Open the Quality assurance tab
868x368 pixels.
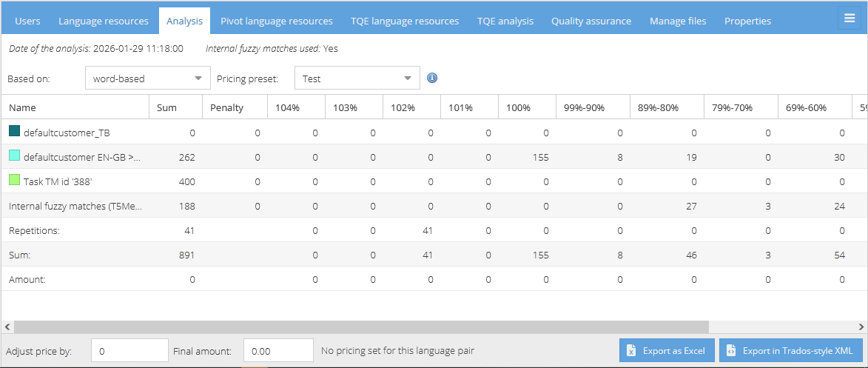tap(591, 21)
